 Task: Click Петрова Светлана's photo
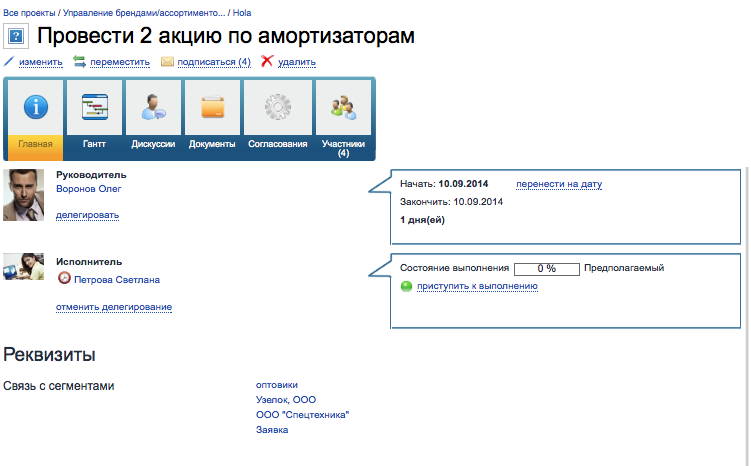click(23, 266)
